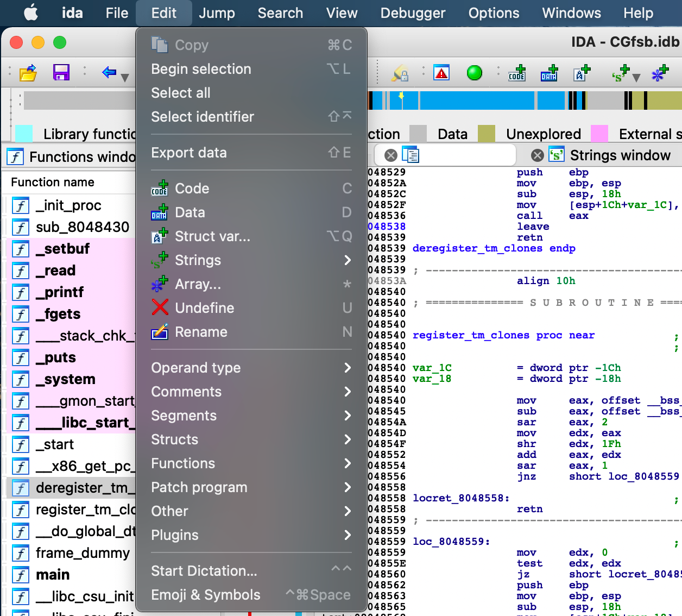The width and height of the screenshot is (682, 616).
Task: Open the back-navigation history dropdown arrow
Action: (x=125, y=78)
